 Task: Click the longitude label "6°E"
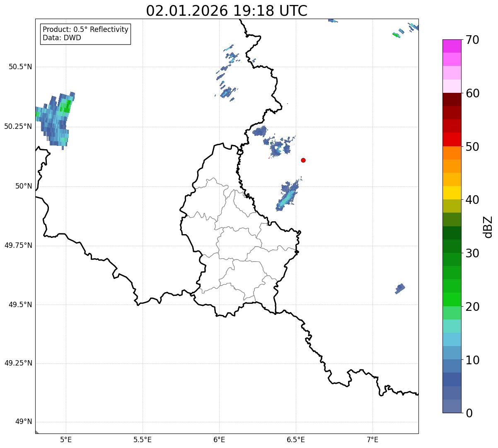coord(219,440)
